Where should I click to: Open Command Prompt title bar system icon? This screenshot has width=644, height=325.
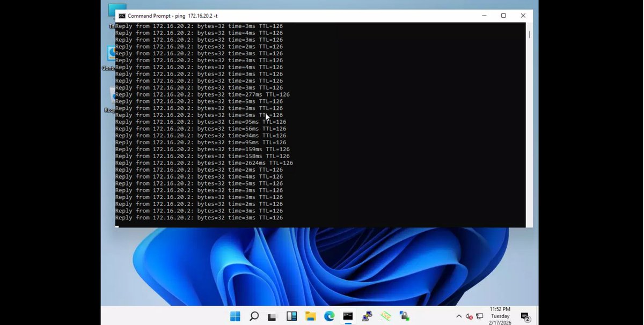[122, 16]
